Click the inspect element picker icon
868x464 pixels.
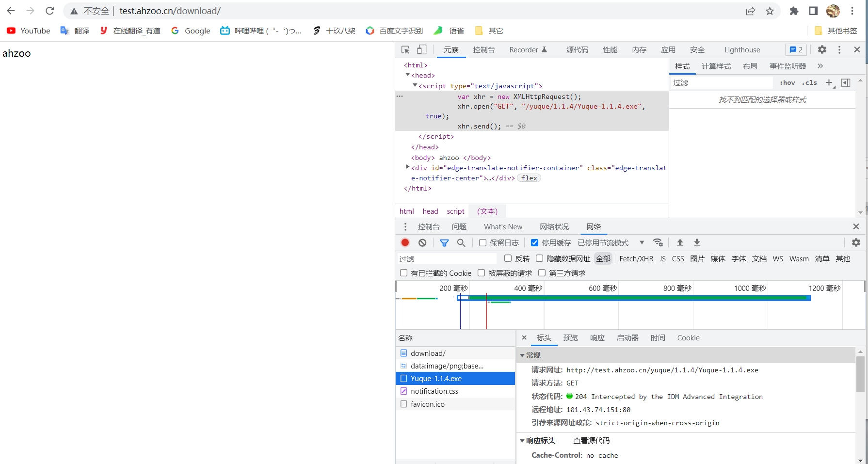point(406,50)
